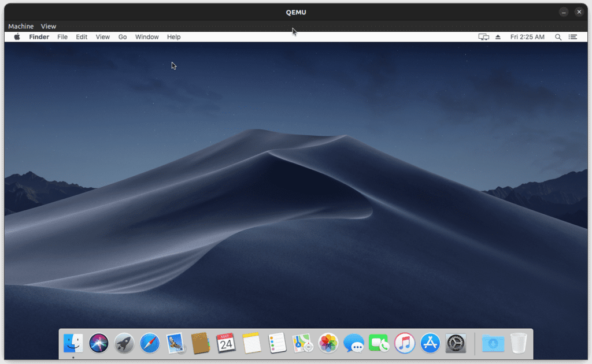Open System Preferences gear icon
The width and height of the screenshot is (592, 364).
tap(456, 343)
